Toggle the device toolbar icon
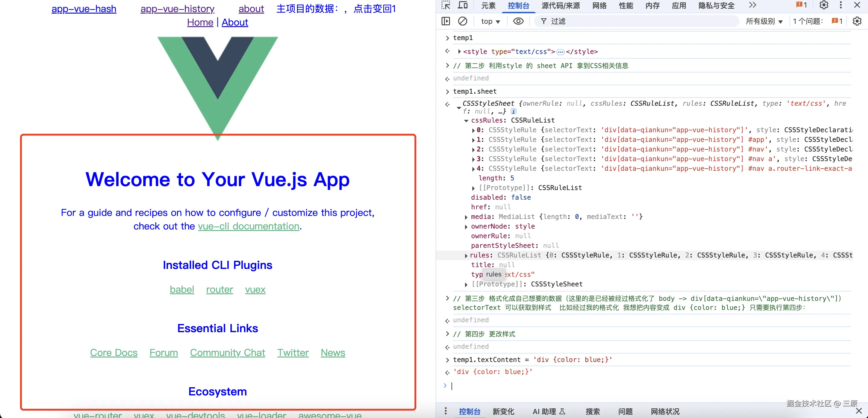This screenshot has height=418, width=868. 463,5
